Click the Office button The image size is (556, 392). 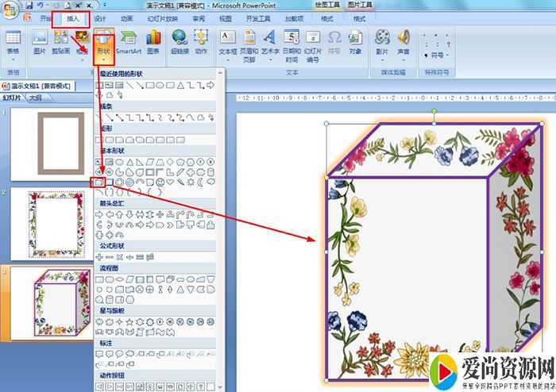point(10,10)
